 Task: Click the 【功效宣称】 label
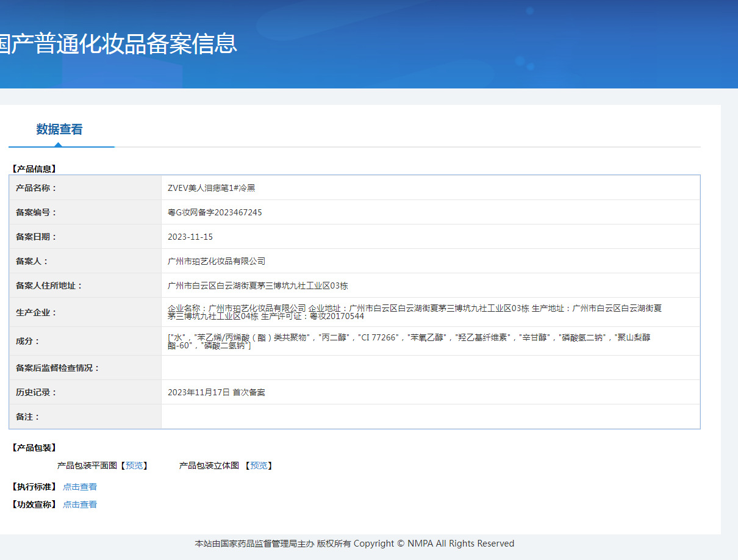click(34, 504)
